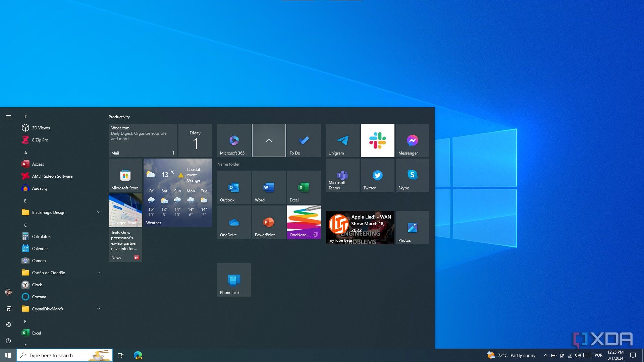The width and height of the screenshot is (644, 362).
Task: Open the network status tray icon
Action: coord(570,355)
